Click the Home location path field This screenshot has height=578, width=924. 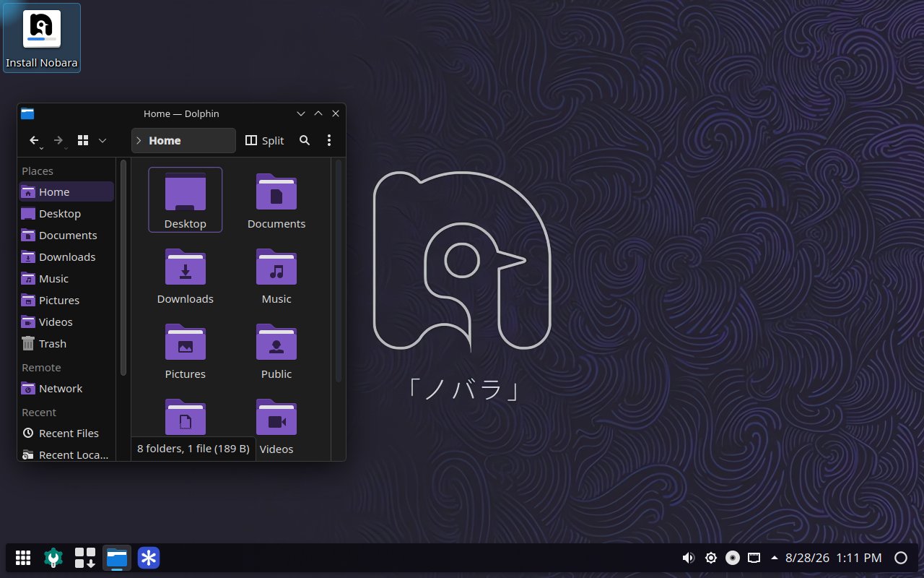click(183, 141)
